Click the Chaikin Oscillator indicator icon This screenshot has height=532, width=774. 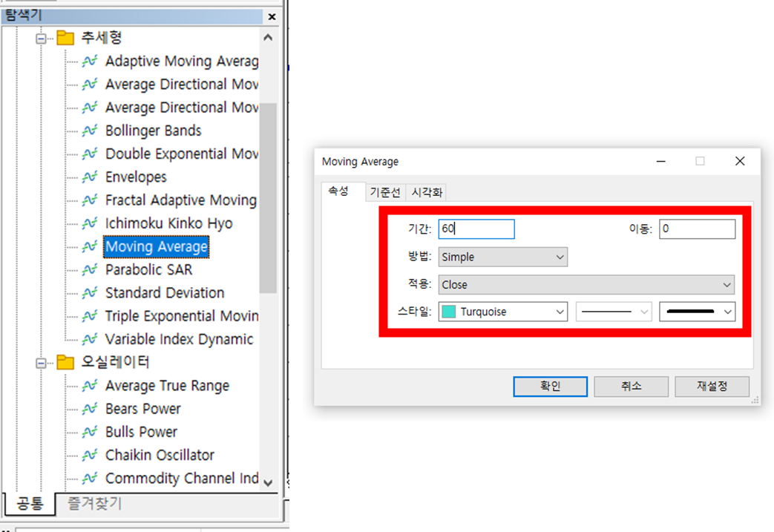(89, 455)
